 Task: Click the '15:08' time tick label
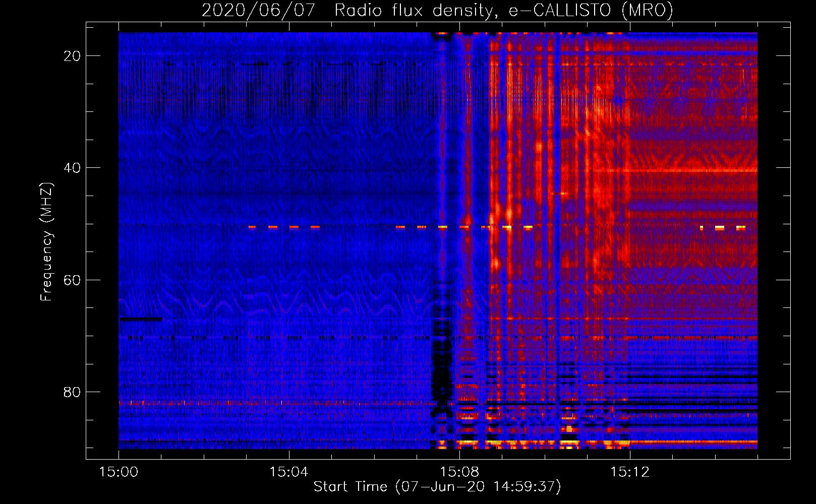pyautogui.click(x=459, y=472)
